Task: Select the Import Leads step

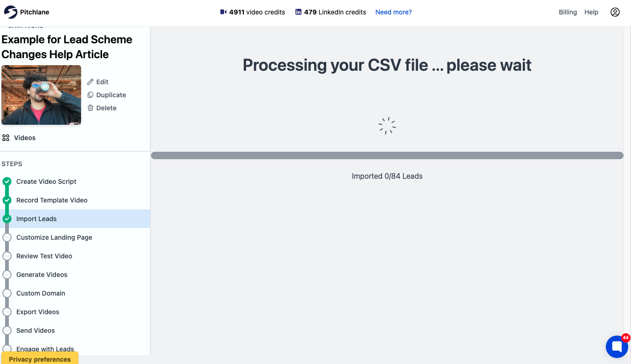Action: tap(36, 219)
